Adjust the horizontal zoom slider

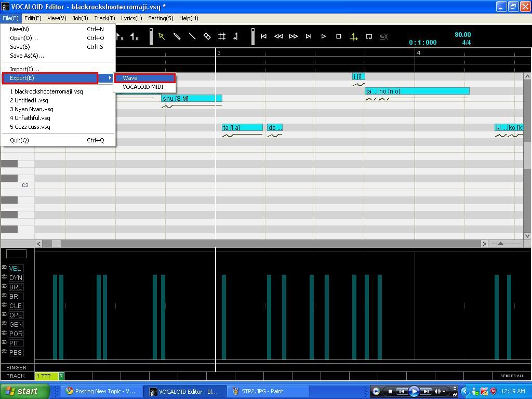tap(500, 244)
